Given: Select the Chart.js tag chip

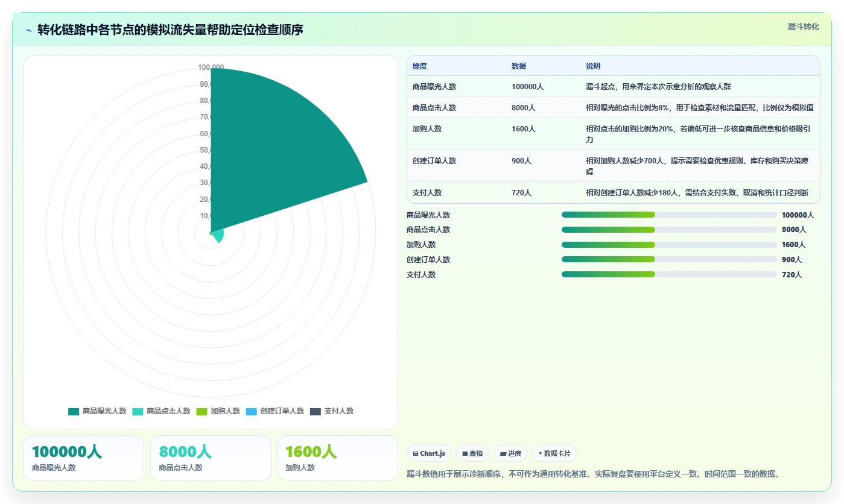Looking at the screenshot, I should [x=429, y=453].
